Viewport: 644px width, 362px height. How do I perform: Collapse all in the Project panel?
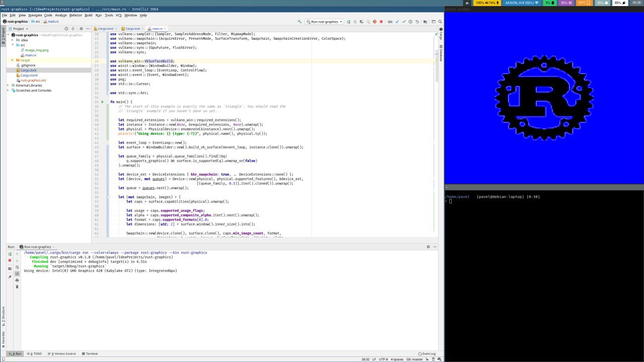pos(73,29)
